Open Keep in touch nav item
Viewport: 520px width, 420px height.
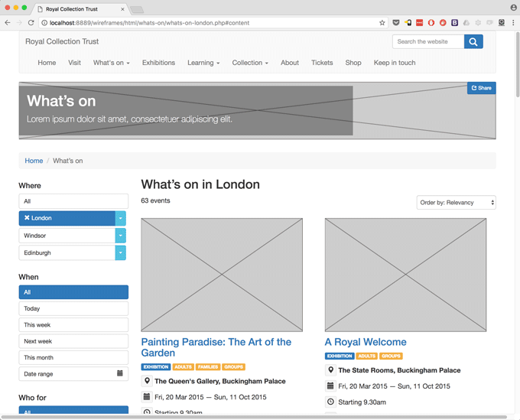pos(395,63)
